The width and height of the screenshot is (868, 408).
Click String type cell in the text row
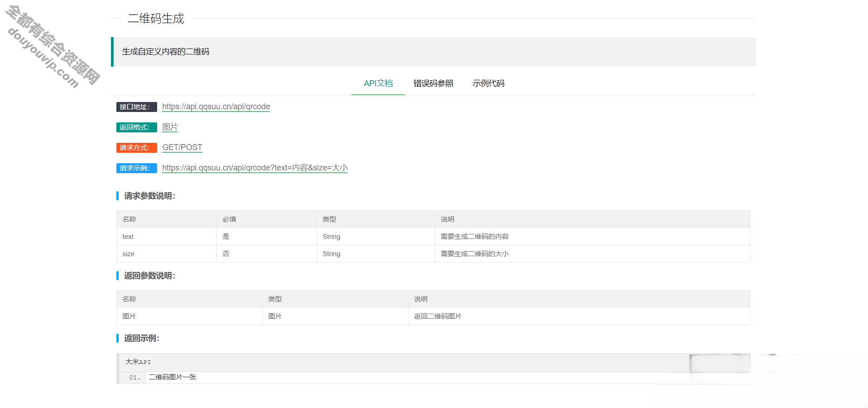pos(376,237)
